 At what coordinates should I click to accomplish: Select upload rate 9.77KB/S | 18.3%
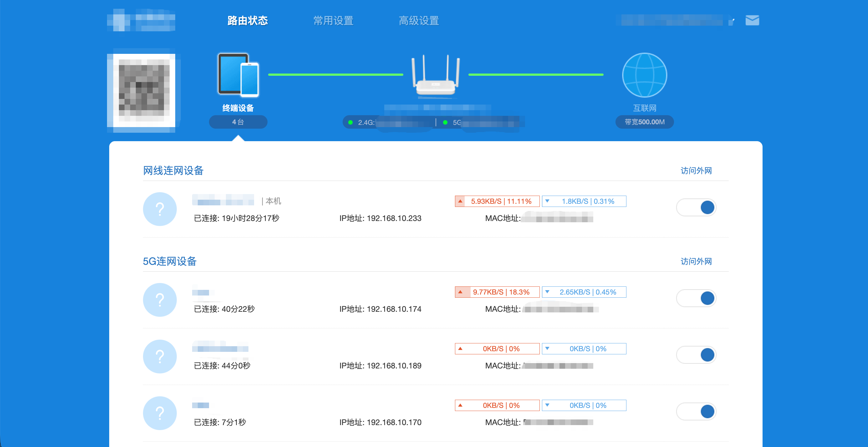click(497, 292)
